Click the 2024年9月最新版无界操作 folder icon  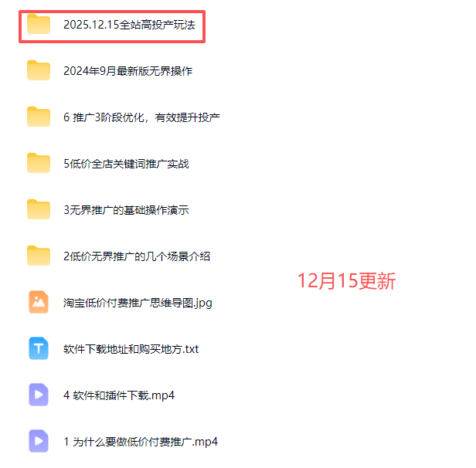tap(39, 70)
